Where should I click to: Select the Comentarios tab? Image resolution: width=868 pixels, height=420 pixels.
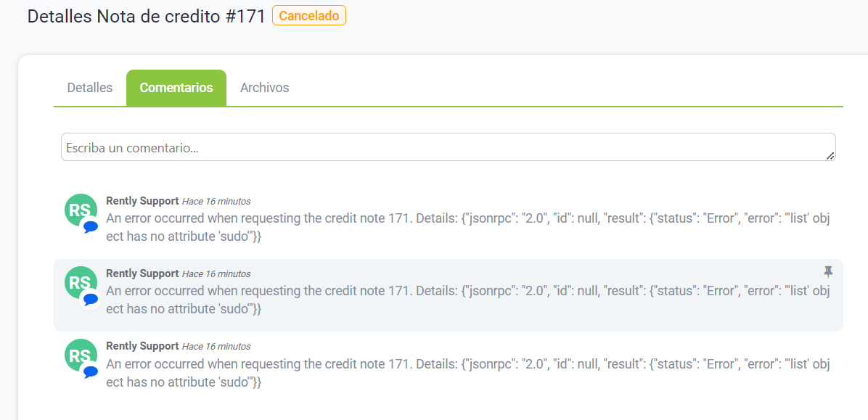pyautogui.click(x=176, y=88)
